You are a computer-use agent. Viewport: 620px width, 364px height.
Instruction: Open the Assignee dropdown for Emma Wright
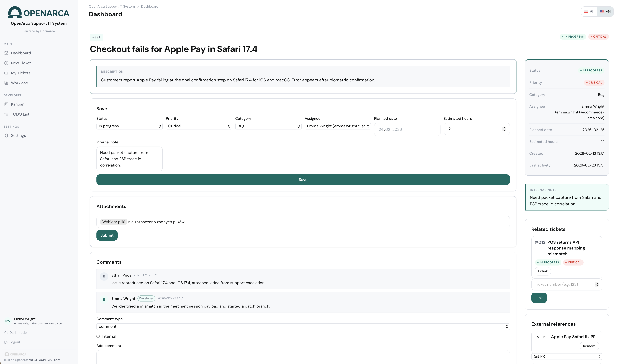click(x=338, y=126)
